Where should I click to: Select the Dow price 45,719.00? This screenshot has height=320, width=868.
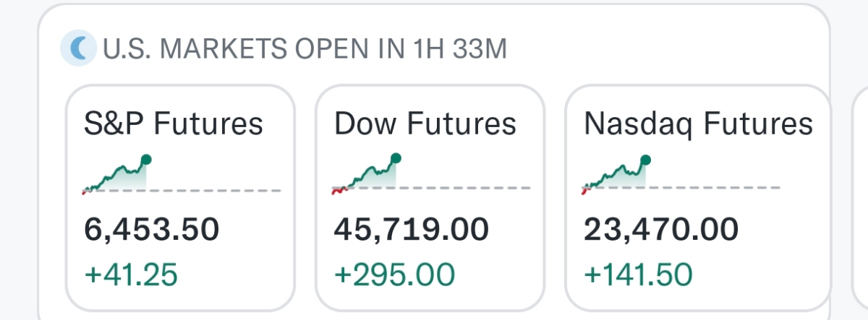pyautogui.click(x=411, y=230)
